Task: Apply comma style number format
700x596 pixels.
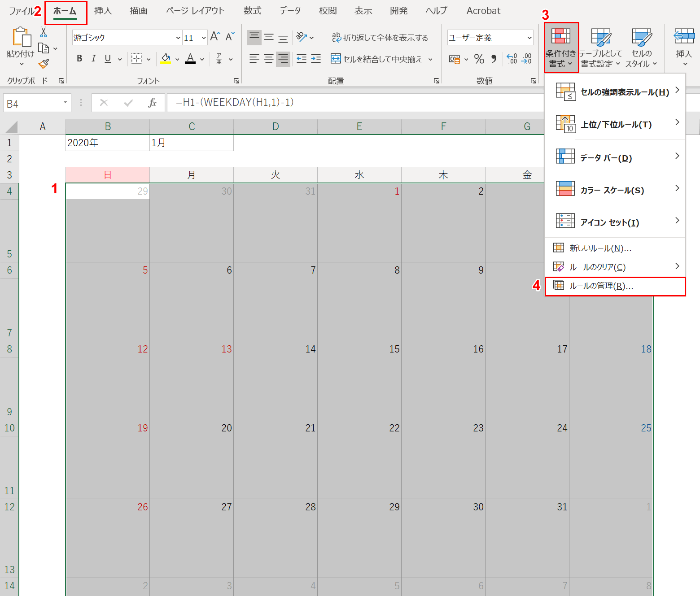Action: pyautogui.click(x=494, y=59)
